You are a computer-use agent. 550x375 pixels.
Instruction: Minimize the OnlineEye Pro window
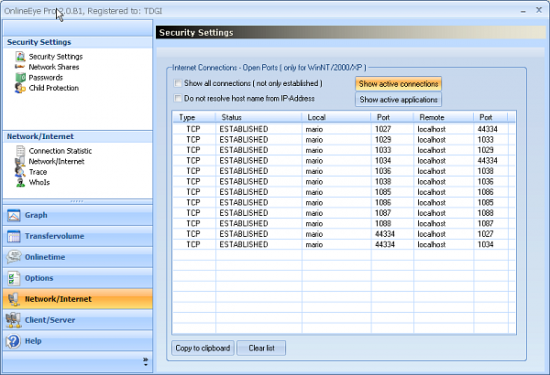[523, 11]
